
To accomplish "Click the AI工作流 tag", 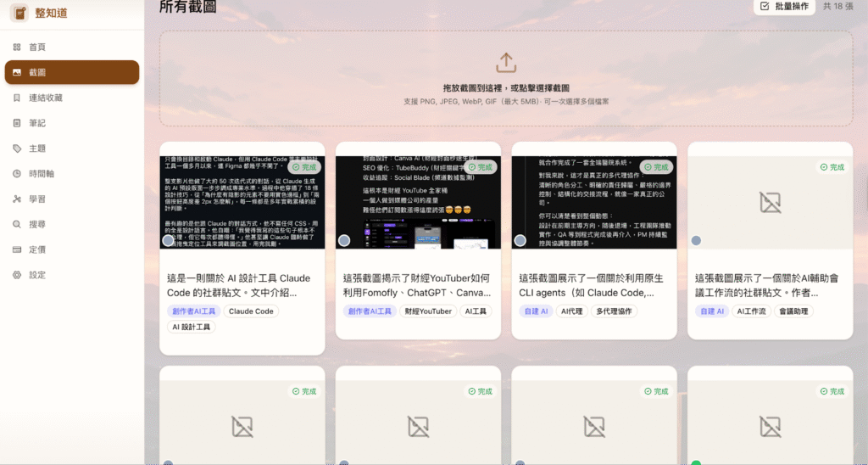I will point(751,311).
